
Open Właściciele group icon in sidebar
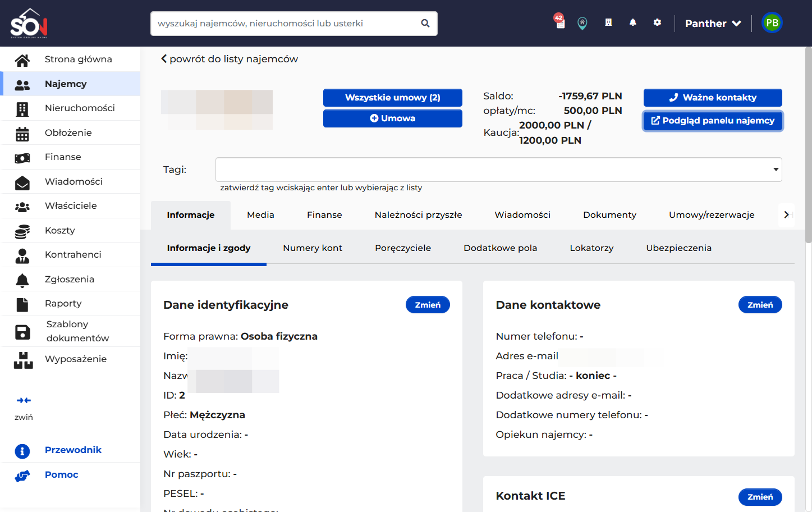[22, 207]
